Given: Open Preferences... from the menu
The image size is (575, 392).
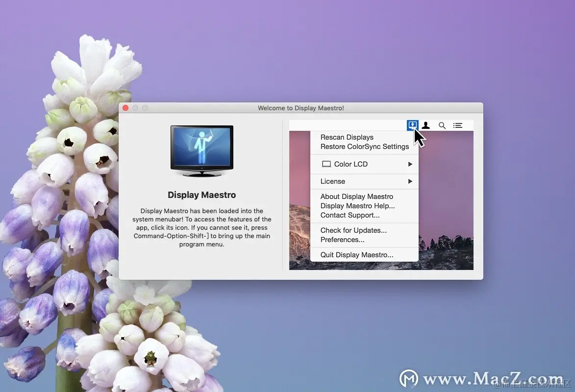Looking at the screenshot, I should pyautogui.click(x=342, y=240).
